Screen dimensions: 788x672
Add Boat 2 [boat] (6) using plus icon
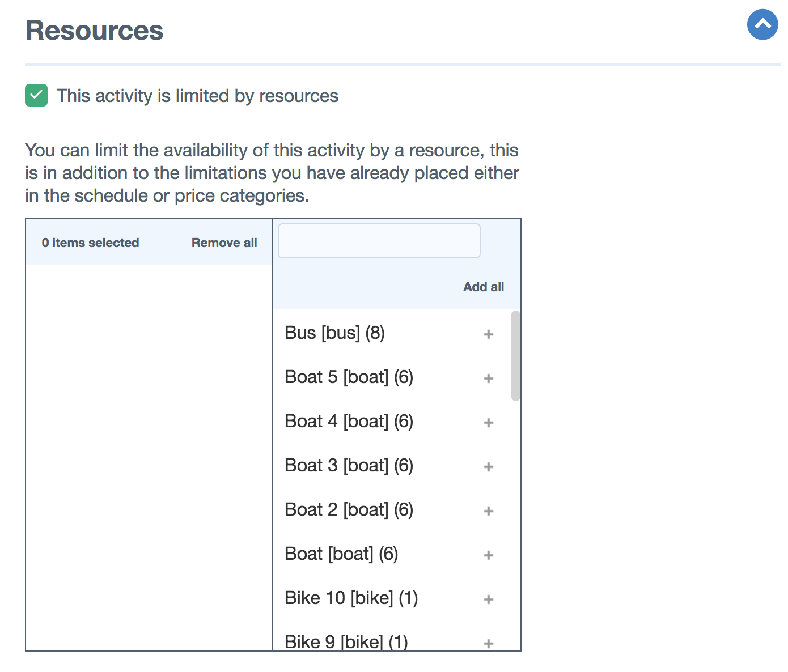[489, 511]
